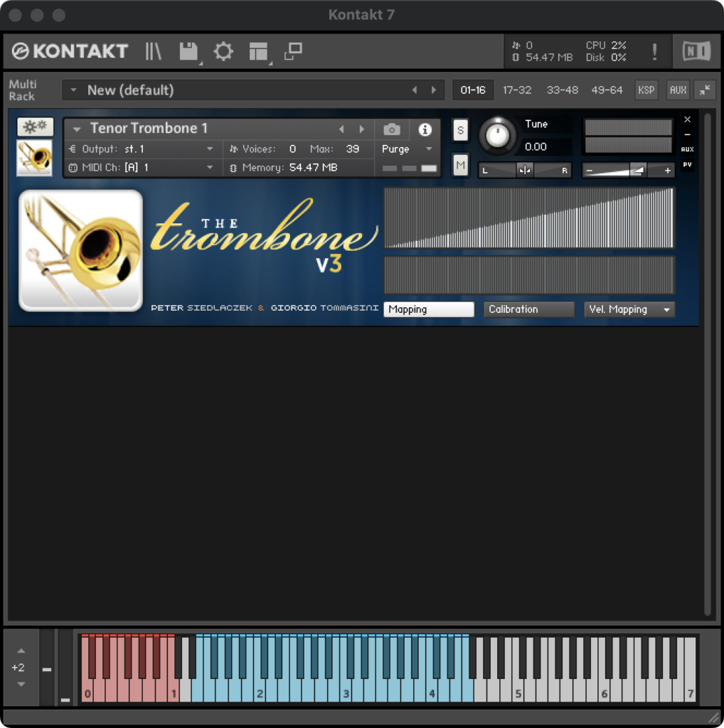Open the MIDI Ch dropdown
This screenshot has width=724, height=728.
pos(210,168)
